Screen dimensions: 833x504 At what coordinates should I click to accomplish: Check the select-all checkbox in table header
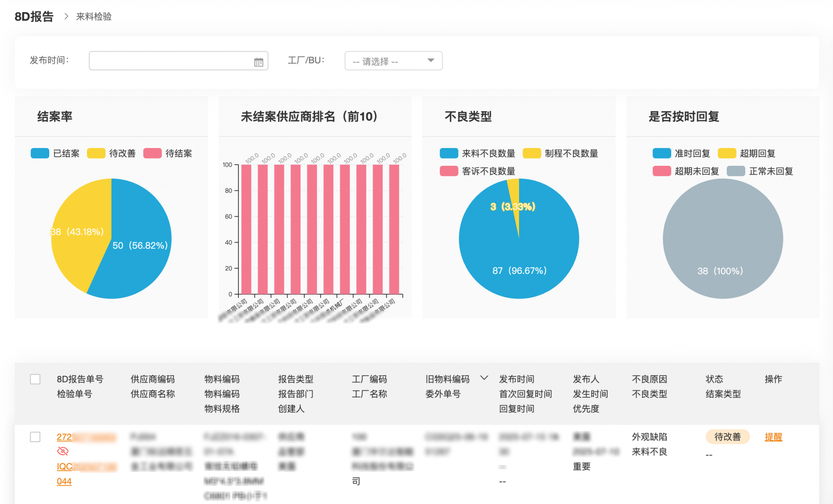[35, 379]
